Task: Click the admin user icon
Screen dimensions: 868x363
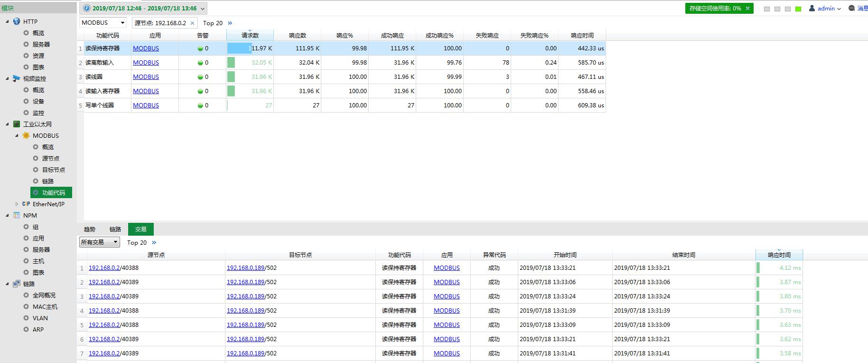Action: (x=812, y=8)
